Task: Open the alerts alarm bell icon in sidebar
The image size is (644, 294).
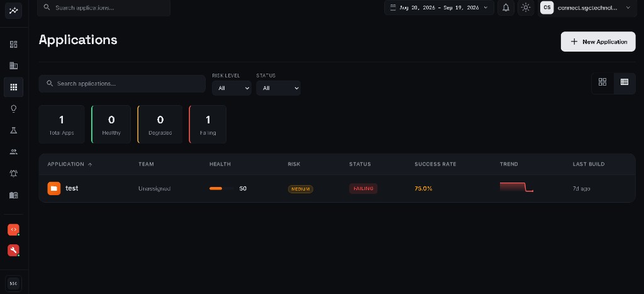Action: point(14,173)
